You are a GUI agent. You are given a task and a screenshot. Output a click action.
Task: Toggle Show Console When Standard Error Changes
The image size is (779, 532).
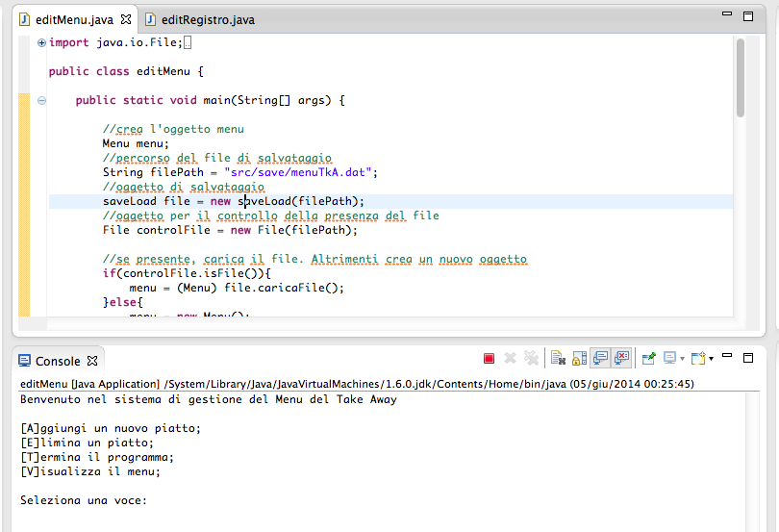(621, 358)
